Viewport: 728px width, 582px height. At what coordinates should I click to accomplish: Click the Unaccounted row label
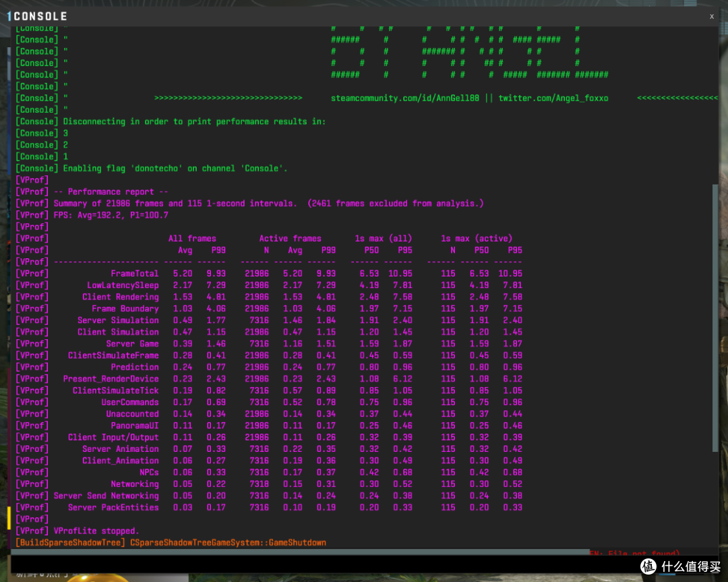coord(132,414)
